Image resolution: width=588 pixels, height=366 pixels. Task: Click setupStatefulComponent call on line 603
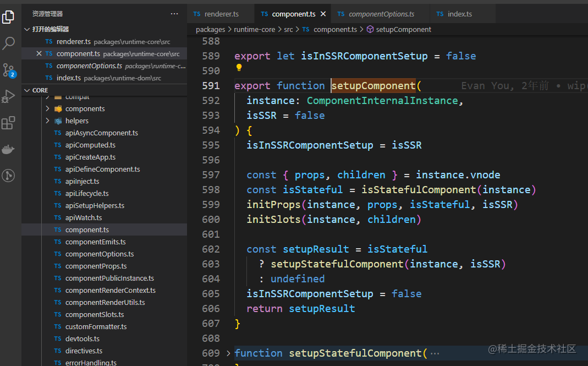point(337,264)
